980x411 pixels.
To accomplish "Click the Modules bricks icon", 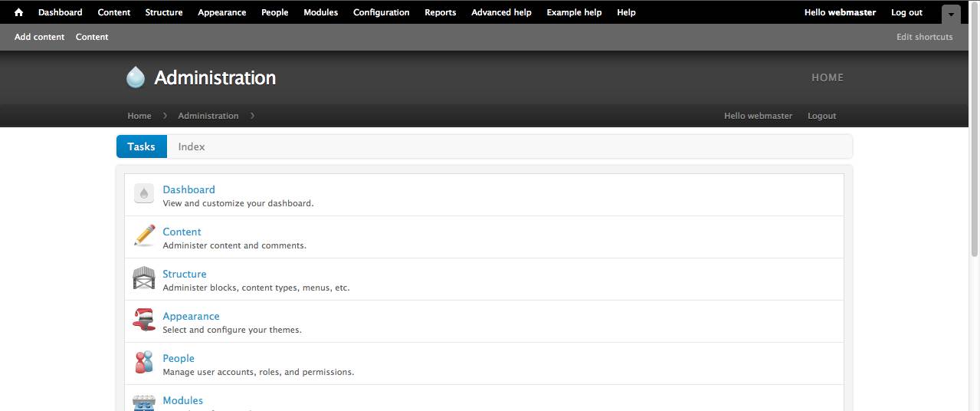I will point(144,403).
